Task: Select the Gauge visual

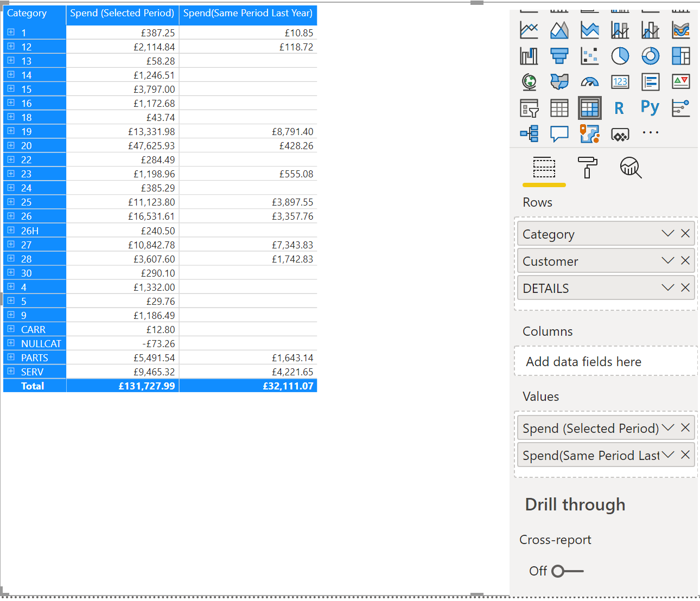Action: [x=590, y=82]
